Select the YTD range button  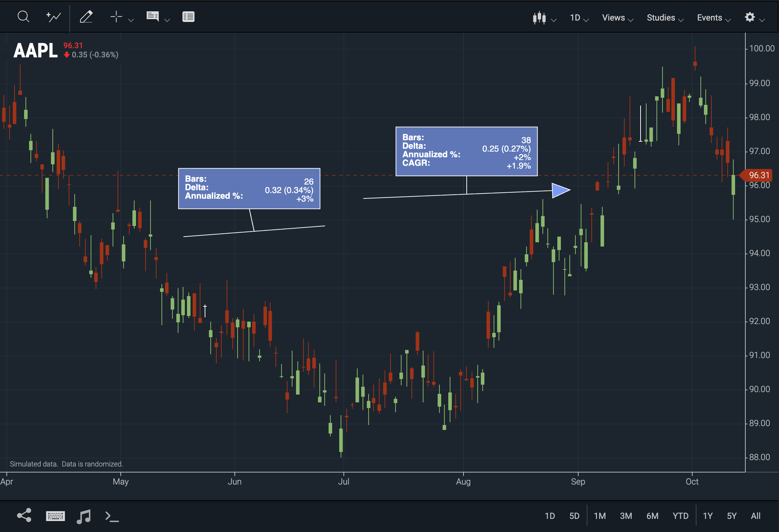(x=680, y=516)
